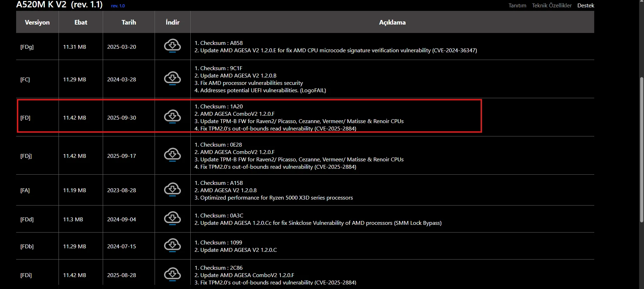Click the Versiyon column header
This screenshot has height=289, width=644.
pyautogui.click(x=37, y=22)
